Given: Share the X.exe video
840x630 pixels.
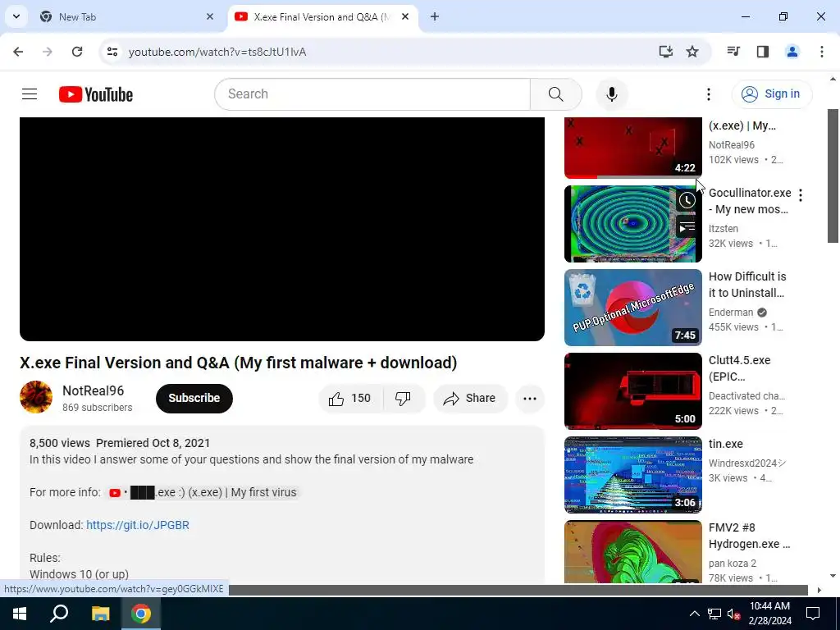Looking at the screenshot, I should [x=470, y=398].
